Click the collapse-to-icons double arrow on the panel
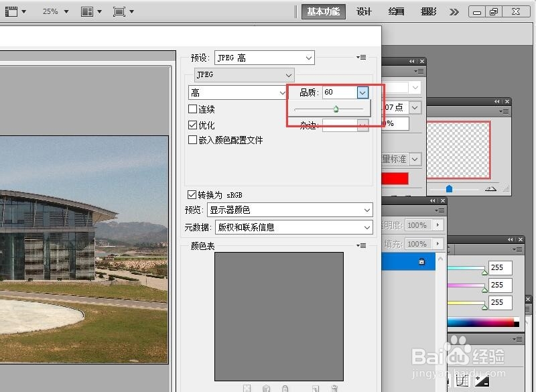This screenshot has width=536, height=392. pos(410,60)
